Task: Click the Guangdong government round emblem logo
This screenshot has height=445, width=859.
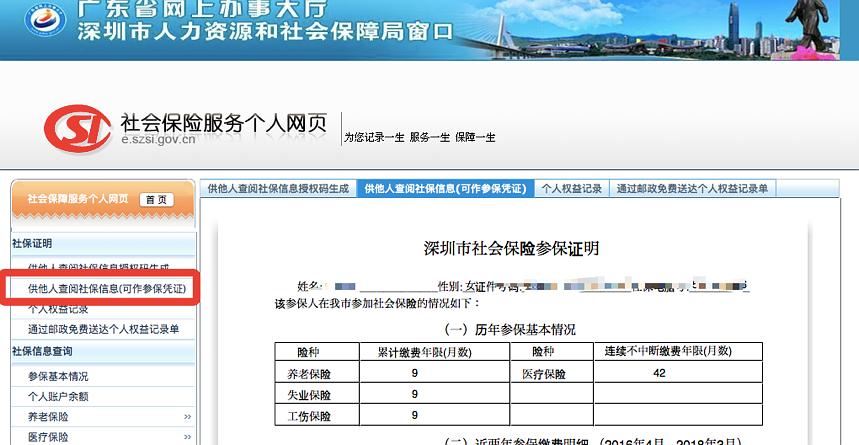Action: click(45, 21)
